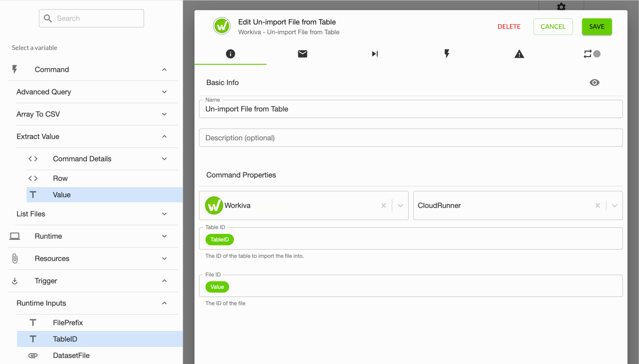Viewport: 639px width, 364px height.
Task: Click the TableID text type icon
Action: (33, 339)
